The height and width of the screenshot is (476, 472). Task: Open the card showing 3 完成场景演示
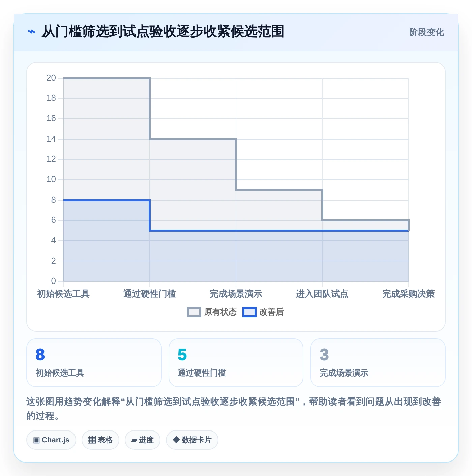(x=378, y=363)
